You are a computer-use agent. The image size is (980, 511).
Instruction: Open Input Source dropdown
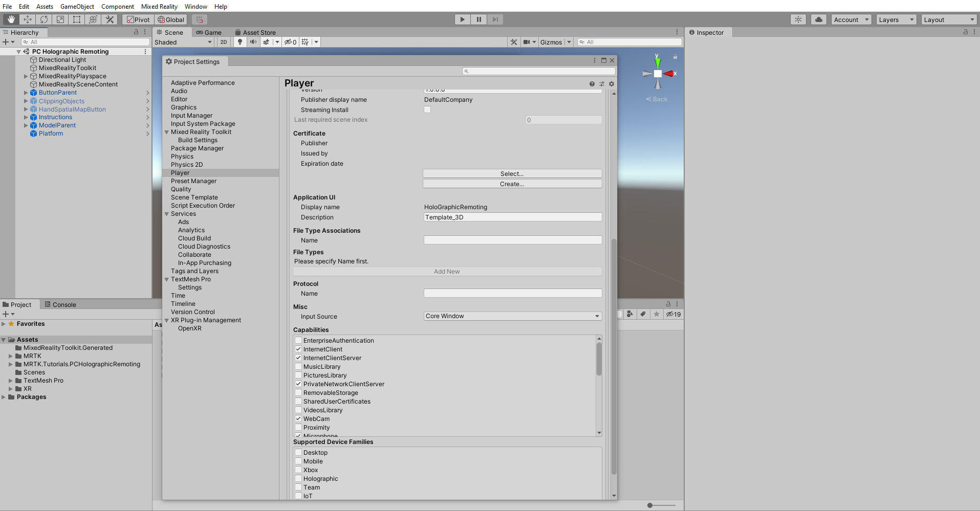coord(512,316)
